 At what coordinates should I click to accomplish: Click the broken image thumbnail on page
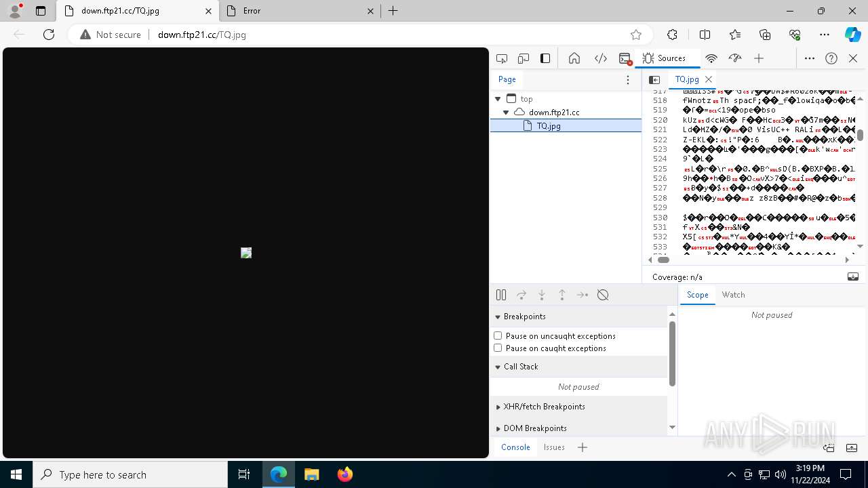[246, 253]
